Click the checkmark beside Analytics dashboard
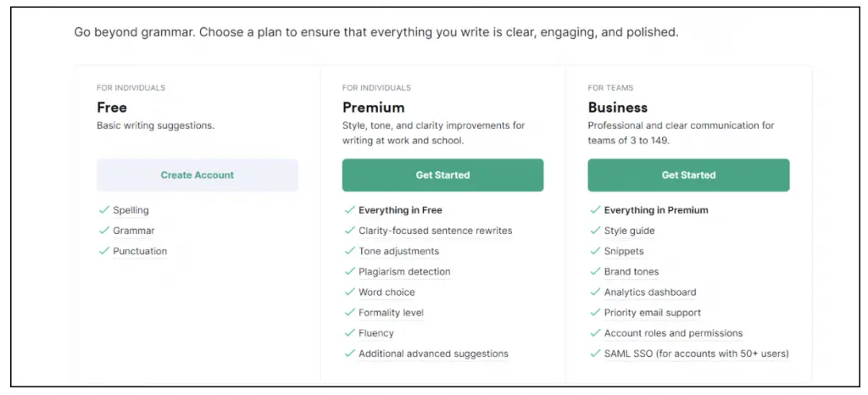 [x=595, y=292]
